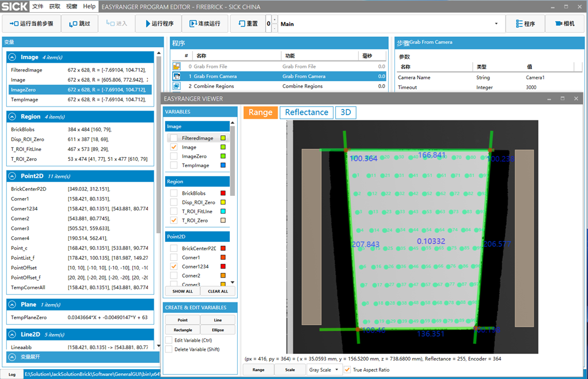Image resolution: width=588 pixels, height=379 pixels.
Task: Enable the Disp_ROI_Zero checkbox
Action: [173, 202]
